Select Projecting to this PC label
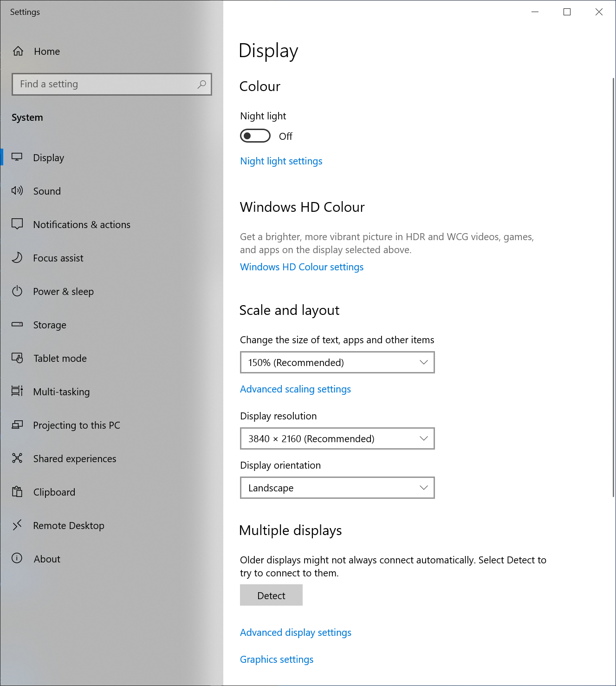Viewport: 616px width, 686px height. click(x=77, y=425)
